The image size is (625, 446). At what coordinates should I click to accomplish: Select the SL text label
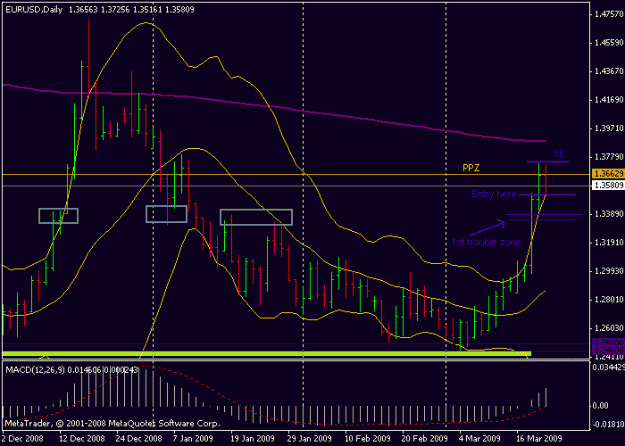click(558, 154)
